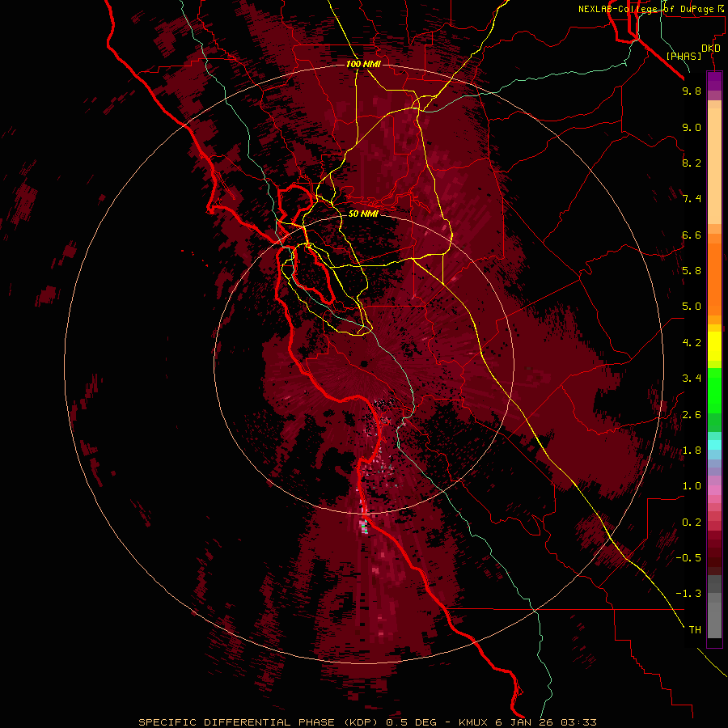Screen dimensions: 728x728
Task: Pick the yellow segment of the color bar
Action: [x=714, y=346]
